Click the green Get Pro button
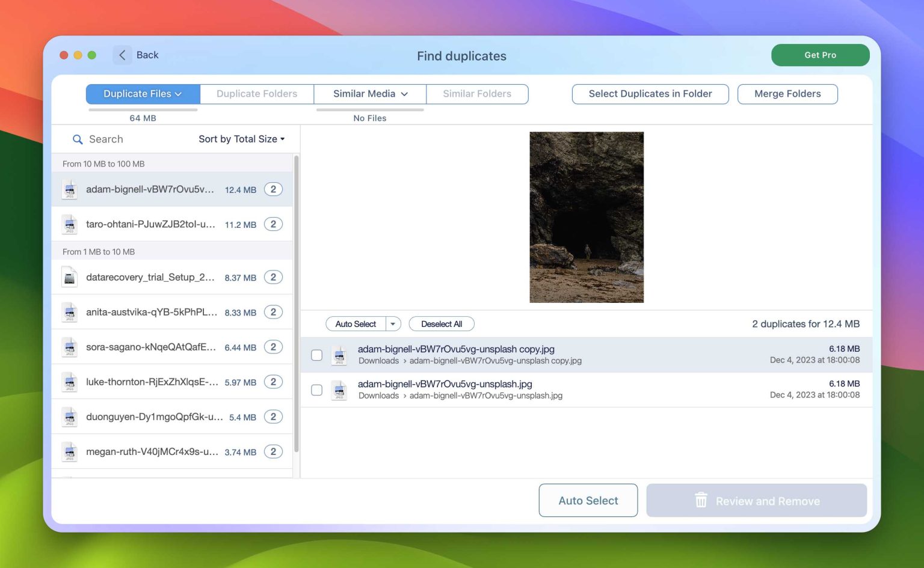 click(820, 55)
